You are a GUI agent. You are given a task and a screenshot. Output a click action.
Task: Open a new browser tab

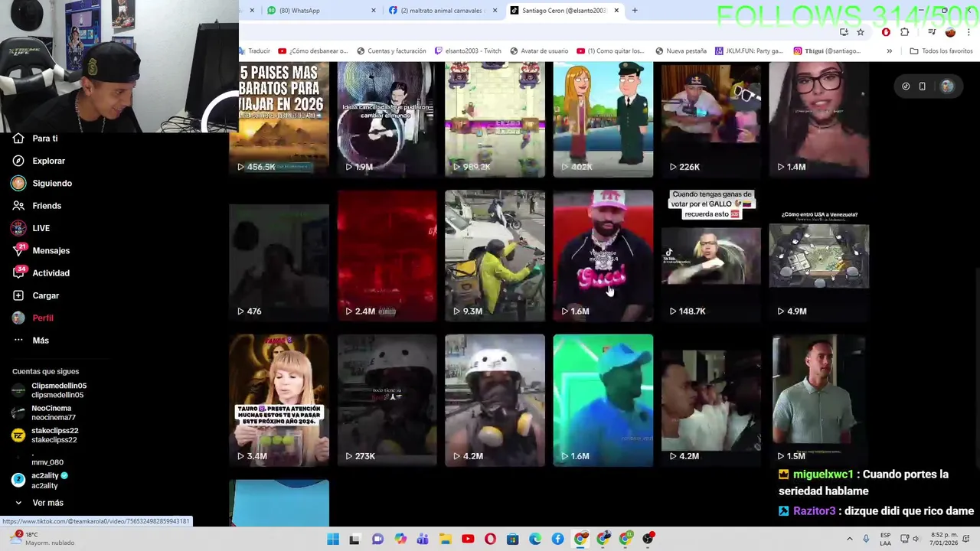tap(635, 11)
